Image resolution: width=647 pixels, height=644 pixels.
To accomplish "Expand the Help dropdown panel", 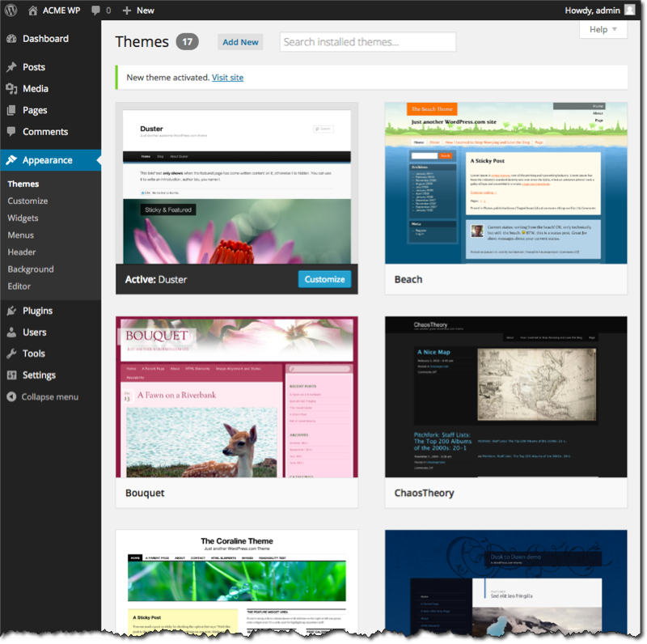I will point(603,29).
